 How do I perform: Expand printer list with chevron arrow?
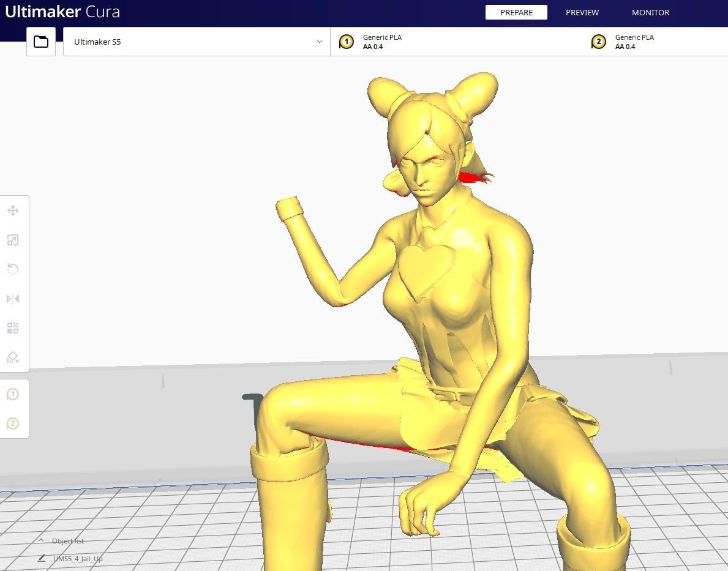tap(320, 42)
